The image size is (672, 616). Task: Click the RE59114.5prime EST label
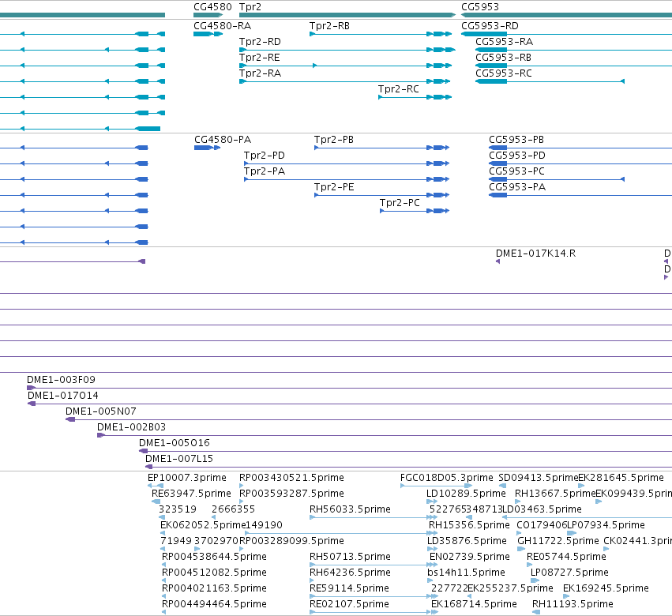(x=349, y=588)
